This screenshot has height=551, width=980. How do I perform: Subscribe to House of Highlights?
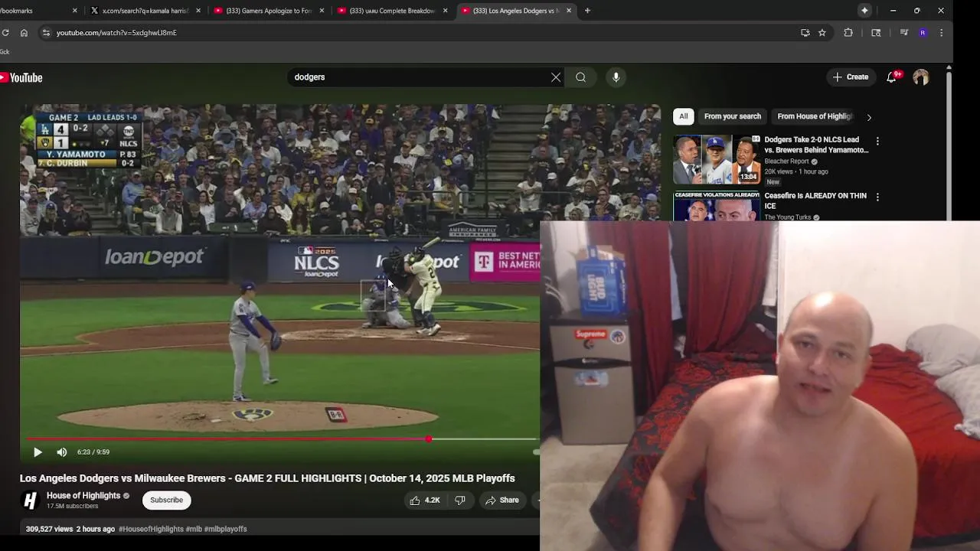tap(166, 500)
